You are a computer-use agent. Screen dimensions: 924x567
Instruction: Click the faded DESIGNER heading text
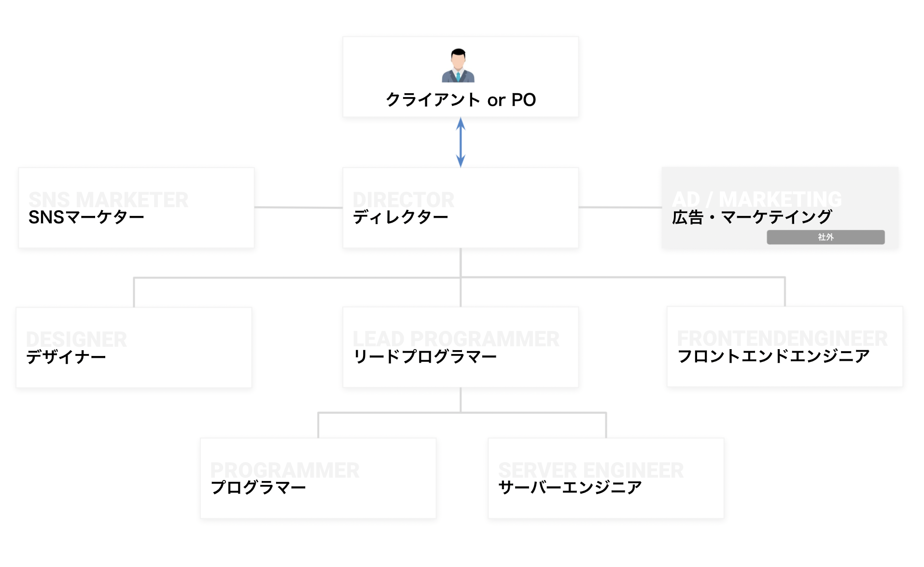click(76, 339)
